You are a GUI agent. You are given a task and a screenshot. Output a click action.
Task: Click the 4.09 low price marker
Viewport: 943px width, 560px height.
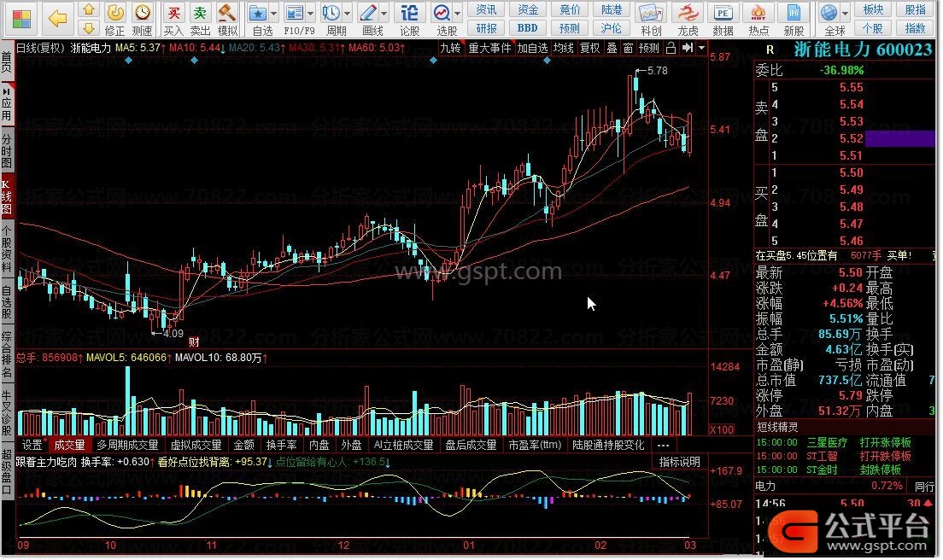[x=173, y=333]
